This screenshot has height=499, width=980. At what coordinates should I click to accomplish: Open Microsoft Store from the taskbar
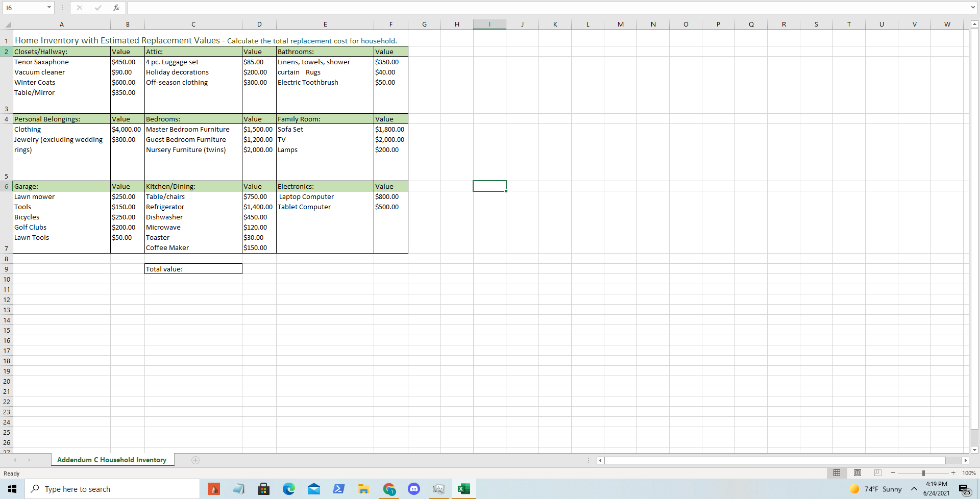click(263, 489)
